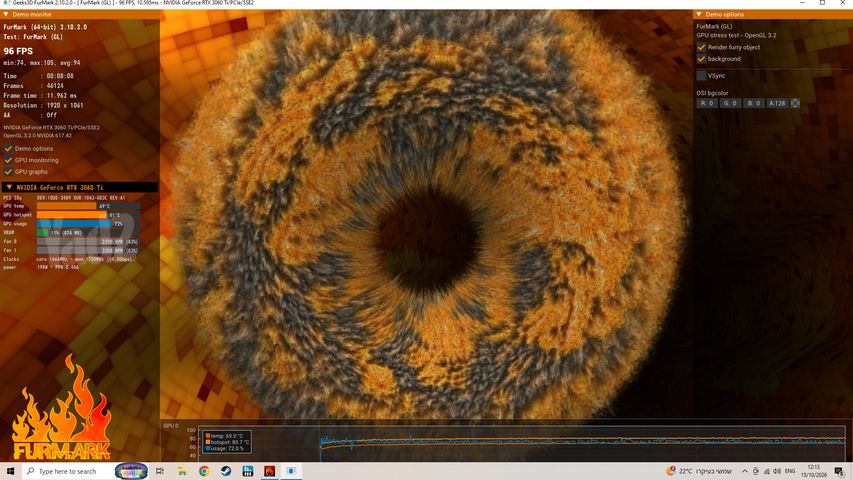Click the graph legend usage entry
The width and height of the screenshot is (853, 480).
point(225,448)
